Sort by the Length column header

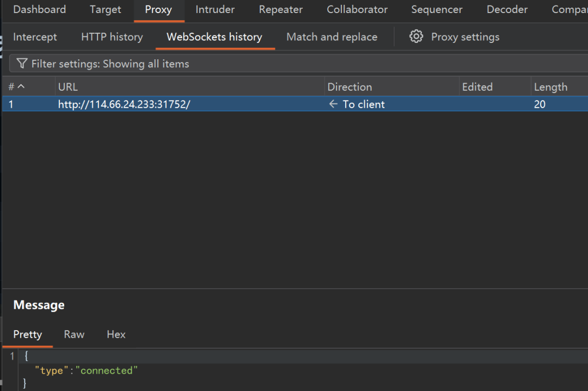(x=560, y=87)
